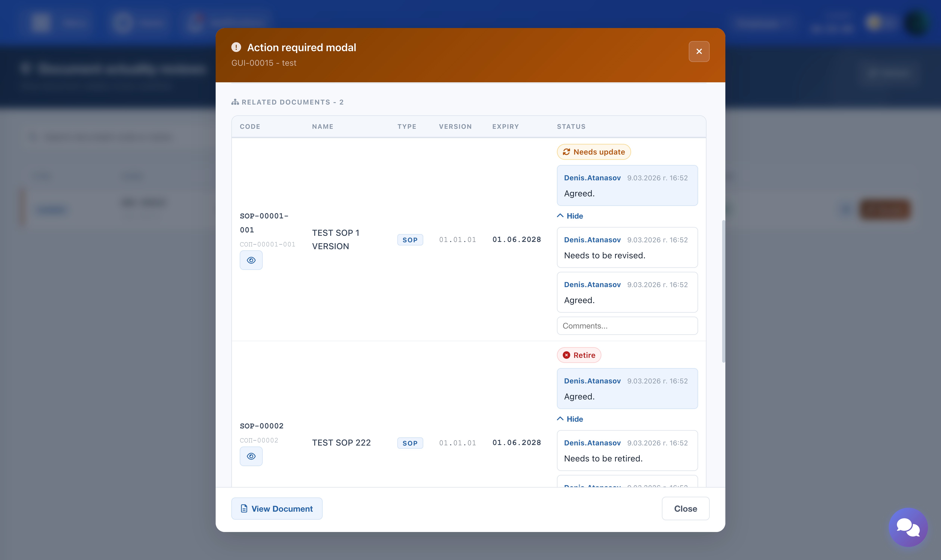
Task: Click Denis.Atanasov on 'Needs to be retired' comment
Action: coord(592,443)
